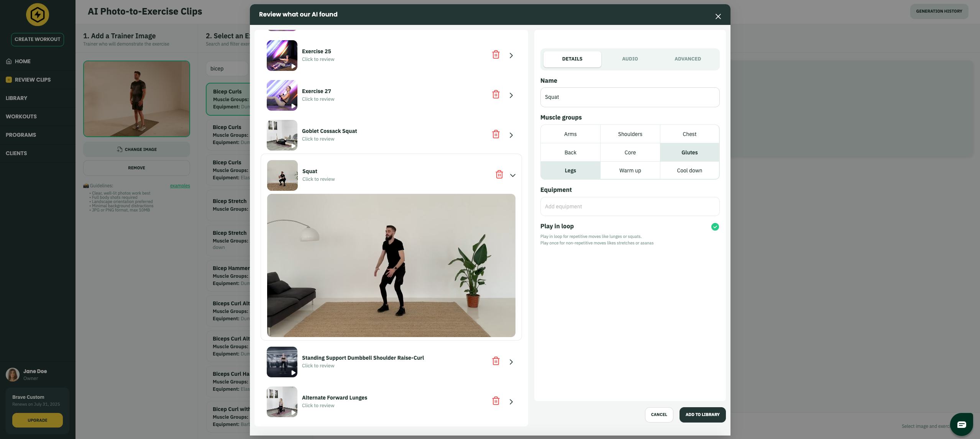The height and width of the screenshot is (439, 980).
Task: Toggle the Cool down muscle group
Action: click(x=689, y=170)
